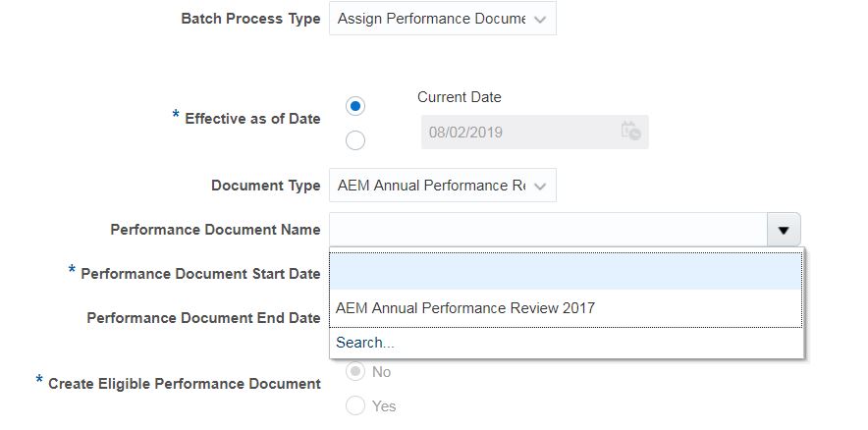The image size is (868, 430).
Task: Select Yes for Create Eligible Performance Document
Action: (x=354, y=405)
